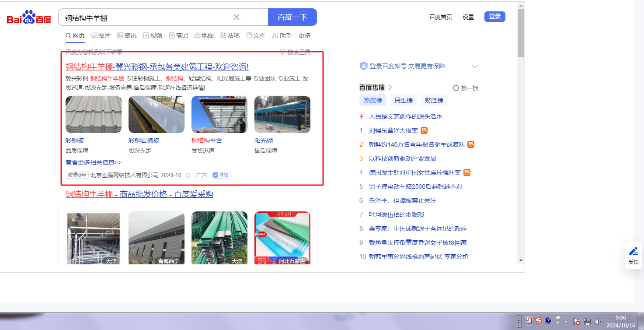The image size is (644, 330).
Task: Click the 百度一下 search button
Action: tap(292, 17)
